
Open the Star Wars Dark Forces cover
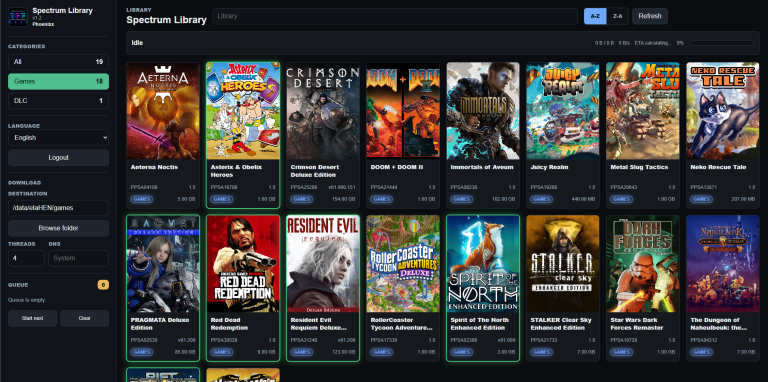point(643,264)
